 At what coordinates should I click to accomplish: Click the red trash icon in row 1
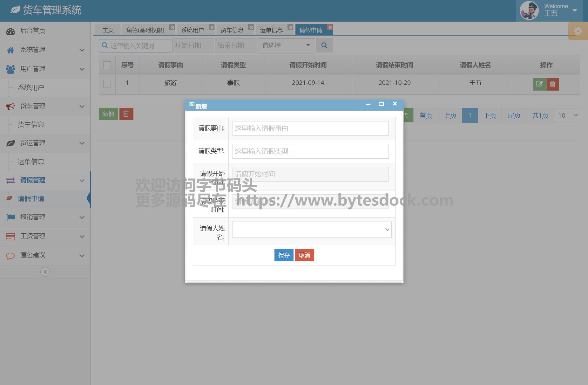553,84
